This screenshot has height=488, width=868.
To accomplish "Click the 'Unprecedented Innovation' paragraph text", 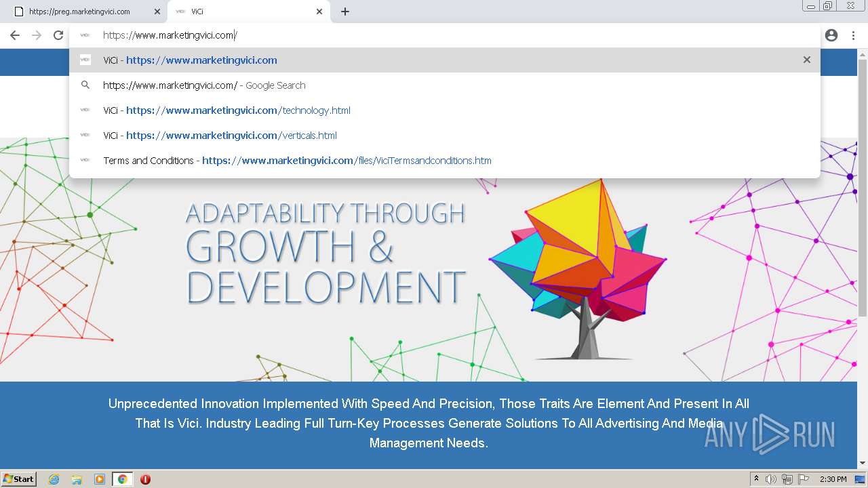I will (429, 423).
